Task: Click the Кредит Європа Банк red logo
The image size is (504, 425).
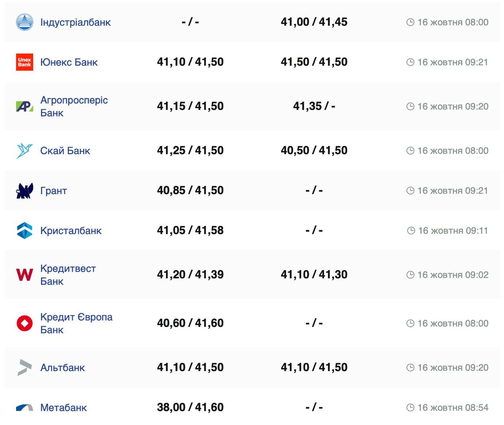Action: 24,323
